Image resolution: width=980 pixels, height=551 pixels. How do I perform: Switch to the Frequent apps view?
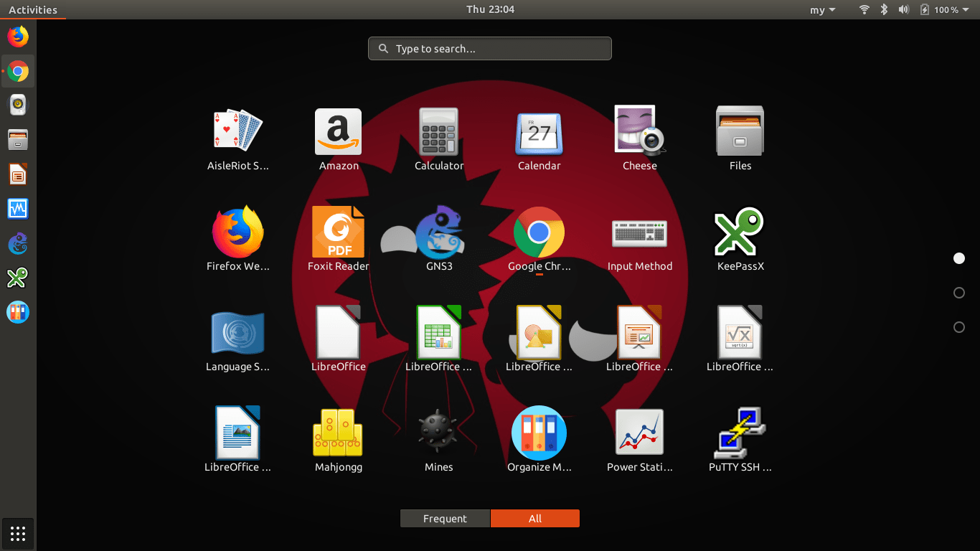pos(445,519)
